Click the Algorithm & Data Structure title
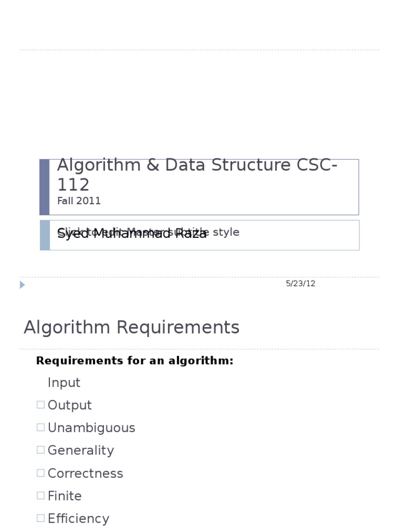 (x=197, y=175)
